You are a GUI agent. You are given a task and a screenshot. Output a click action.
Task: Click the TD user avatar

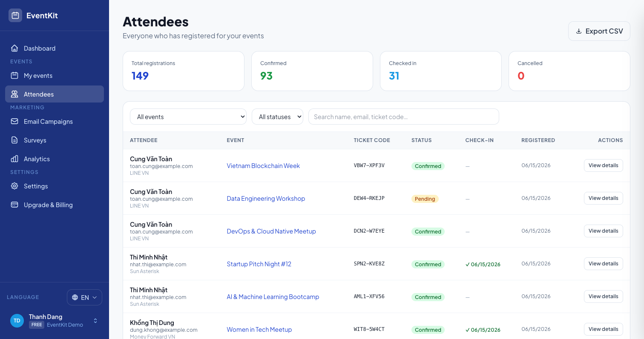[17, 321]
